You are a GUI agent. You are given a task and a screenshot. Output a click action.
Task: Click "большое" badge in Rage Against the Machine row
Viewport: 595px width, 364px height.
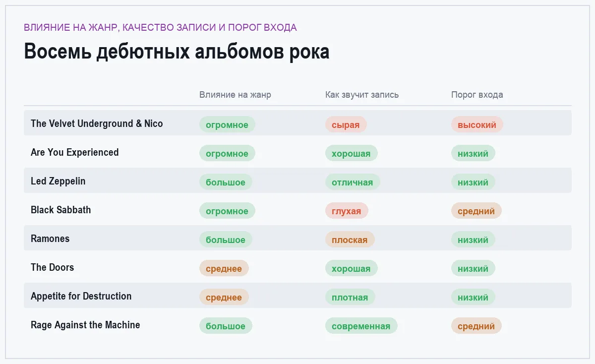(226, 326)
